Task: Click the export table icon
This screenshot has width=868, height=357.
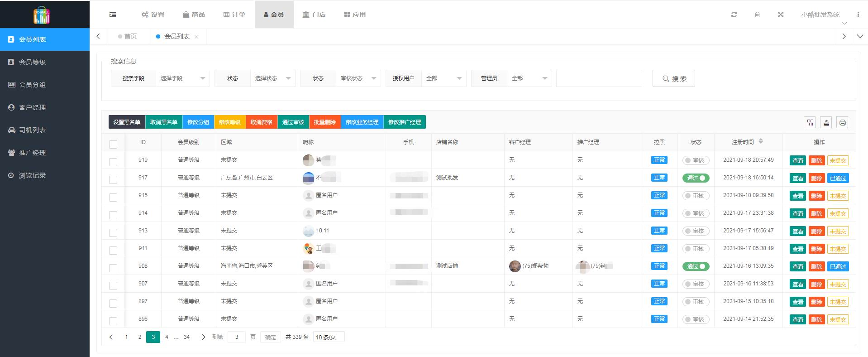Action: coord(827,122)
